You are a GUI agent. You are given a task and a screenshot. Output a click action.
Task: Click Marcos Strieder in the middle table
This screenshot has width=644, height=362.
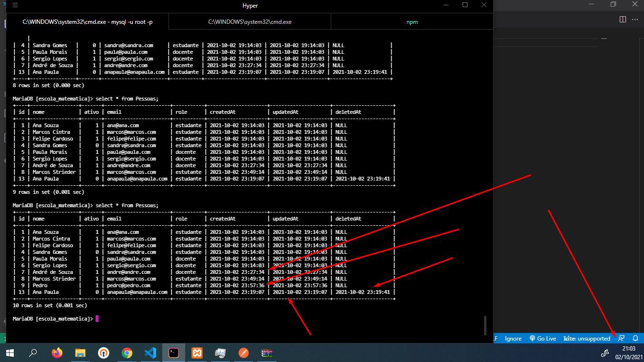coord(54,172)
